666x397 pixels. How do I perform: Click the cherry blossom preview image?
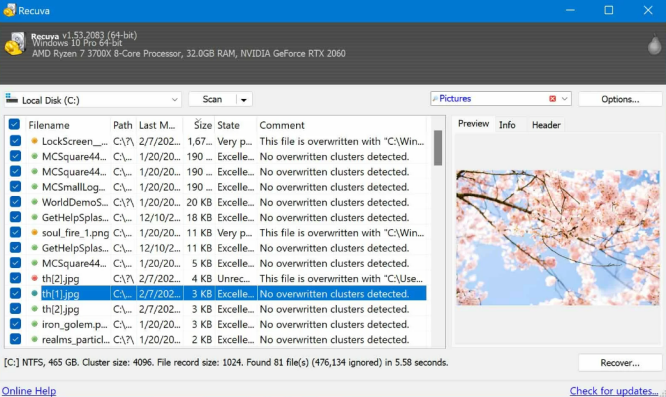(x=558, y=237)
